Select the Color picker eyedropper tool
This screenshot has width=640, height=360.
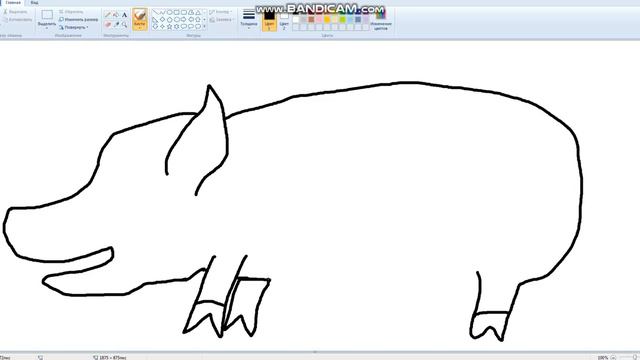coord(117,24)
